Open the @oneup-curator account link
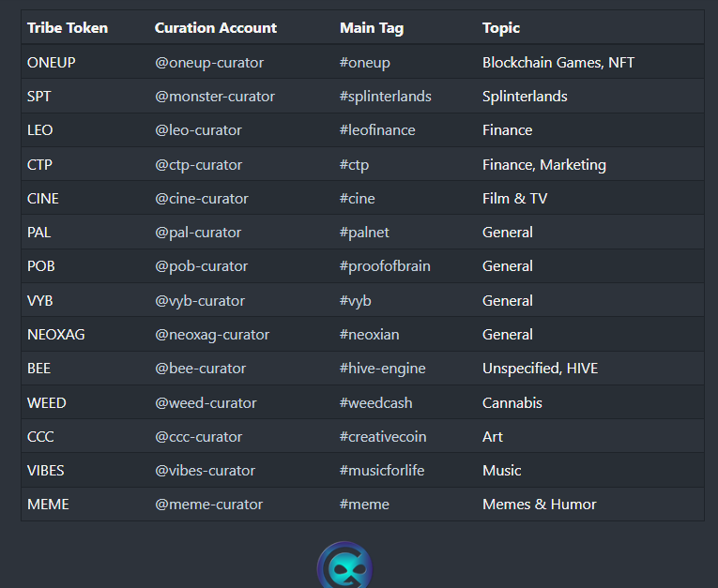 coord(209,63)
